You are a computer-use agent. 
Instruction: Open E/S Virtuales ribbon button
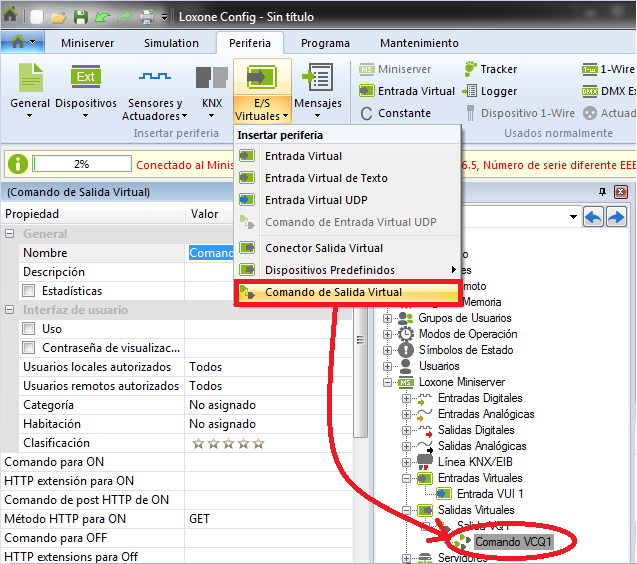pyautogui.click(x=262, y=90)
